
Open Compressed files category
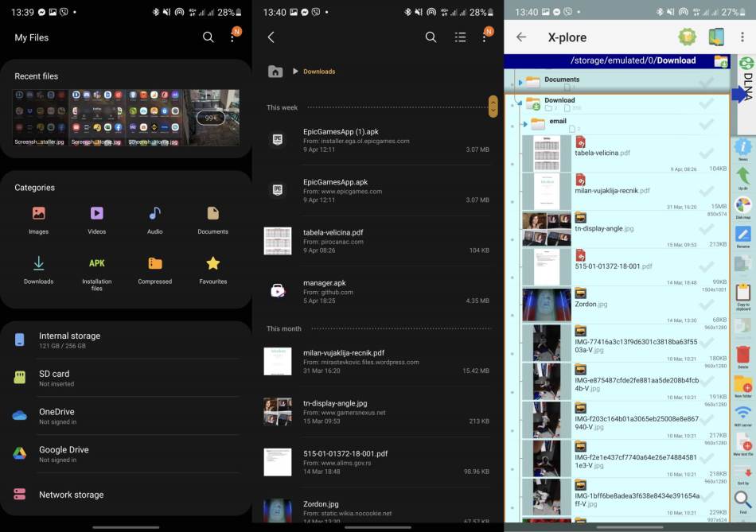pyautogui.click(x=154, y=270)
